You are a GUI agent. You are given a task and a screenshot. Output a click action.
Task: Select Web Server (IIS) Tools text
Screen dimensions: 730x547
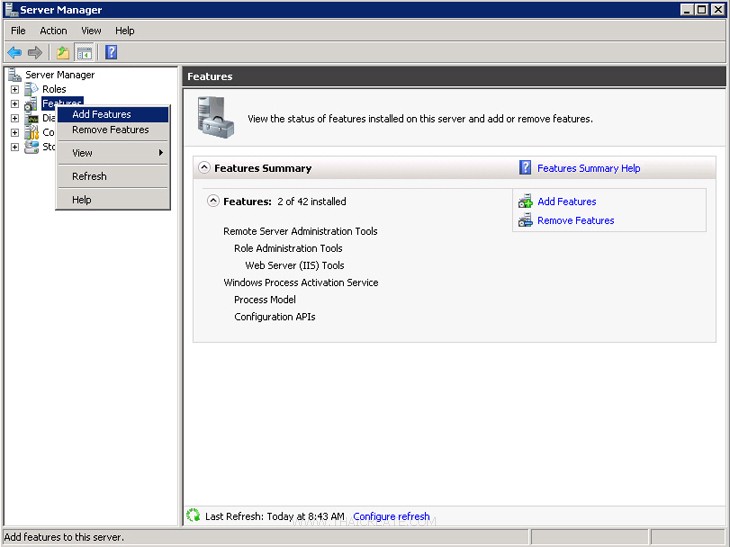point(295,265)
